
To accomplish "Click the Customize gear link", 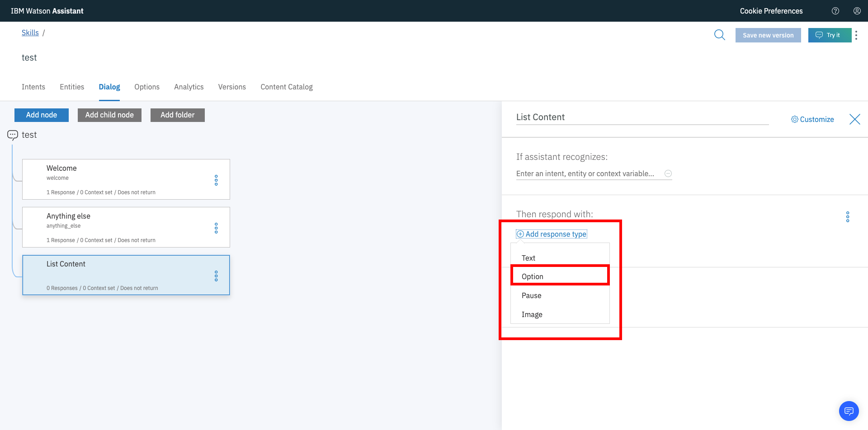I will 812,119.
